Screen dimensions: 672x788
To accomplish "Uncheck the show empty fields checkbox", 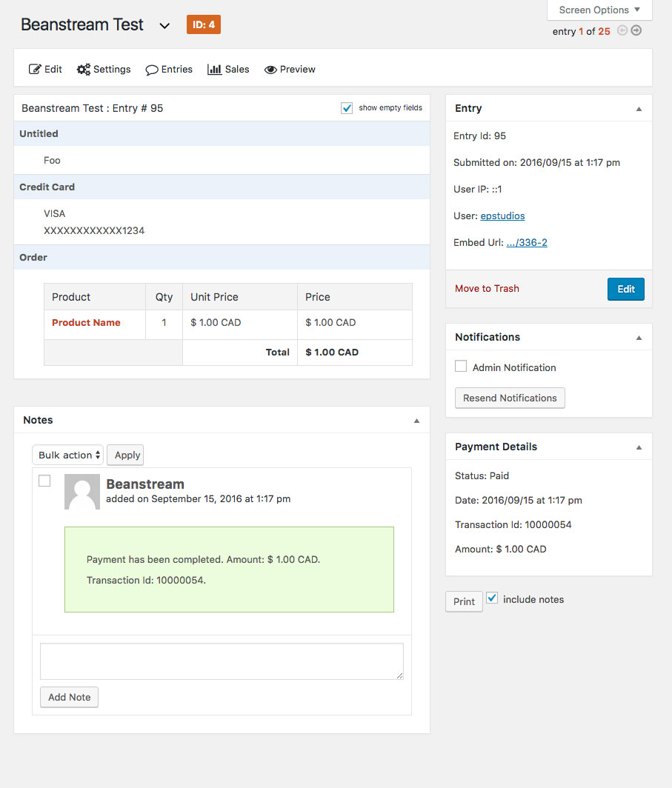I will click(347, 108).
